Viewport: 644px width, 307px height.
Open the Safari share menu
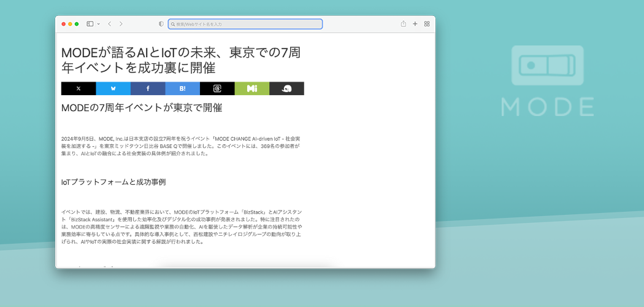403,24
